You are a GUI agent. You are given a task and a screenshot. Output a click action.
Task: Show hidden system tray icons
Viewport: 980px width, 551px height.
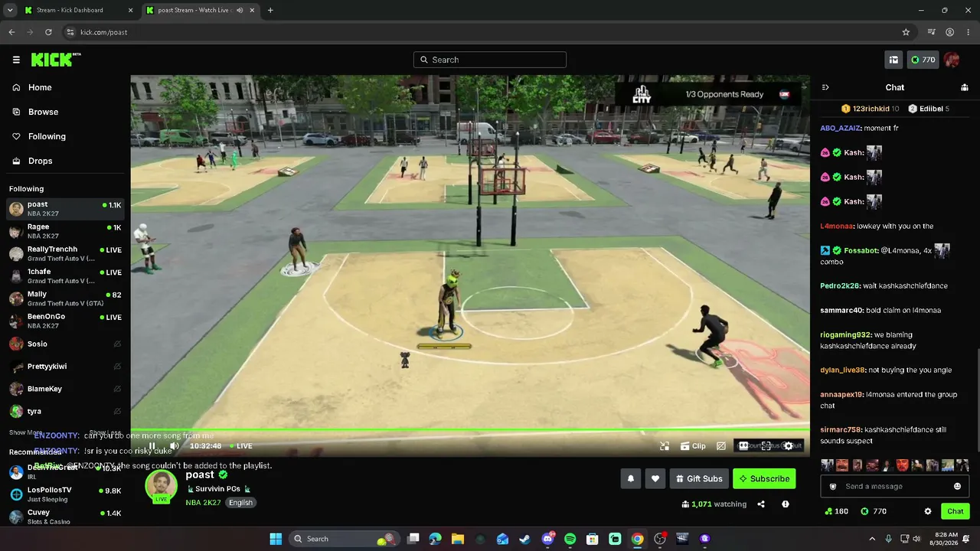click(x=872, y=539)
